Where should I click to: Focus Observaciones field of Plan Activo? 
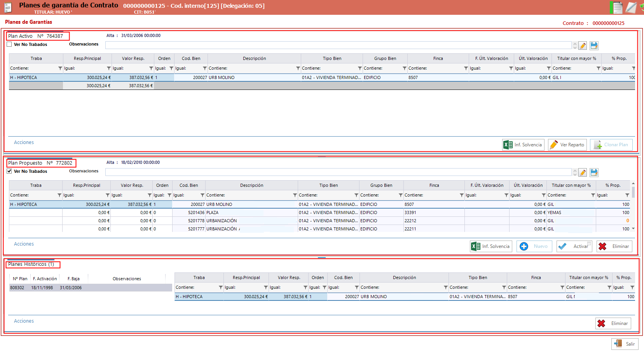[x=339, y=46]
